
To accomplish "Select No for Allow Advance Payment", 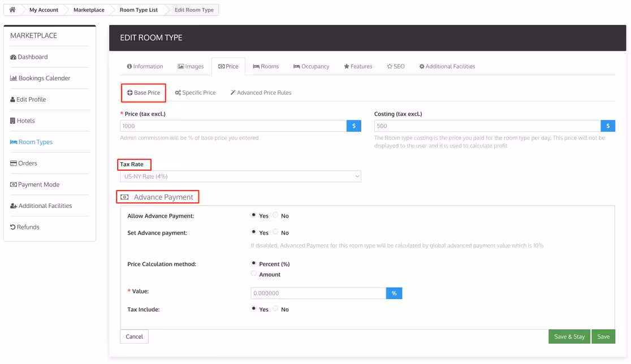I will click(275, 215).
